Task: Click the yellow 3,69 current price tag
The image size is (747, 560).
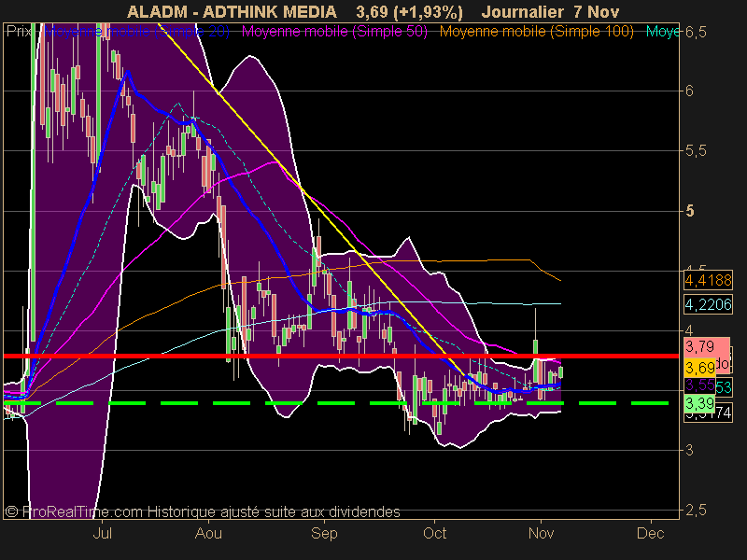Action: click(x=699, y=368)
